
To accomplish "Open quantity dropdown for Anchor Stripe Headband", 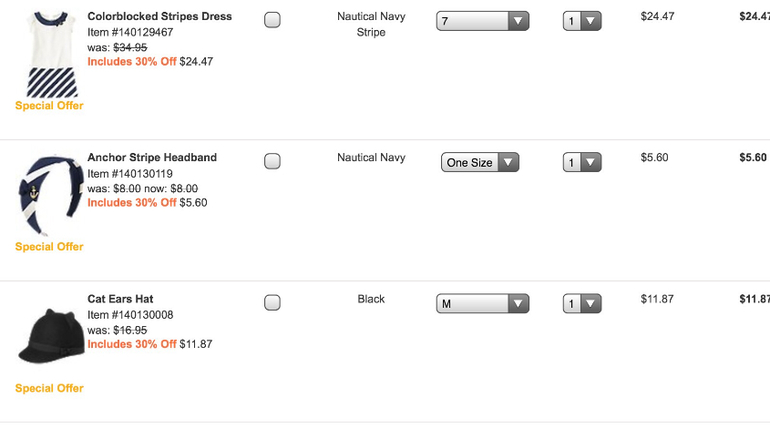I will point(582,162).
